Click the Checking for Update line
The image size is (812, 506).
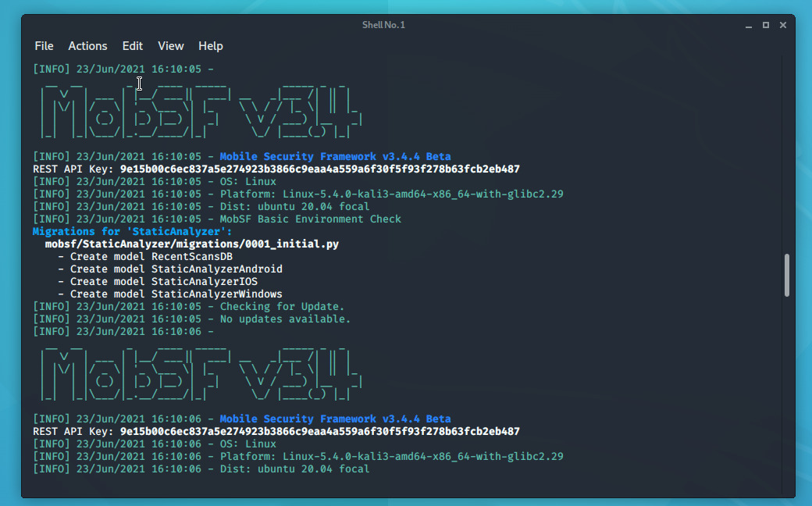coord(282,307)
